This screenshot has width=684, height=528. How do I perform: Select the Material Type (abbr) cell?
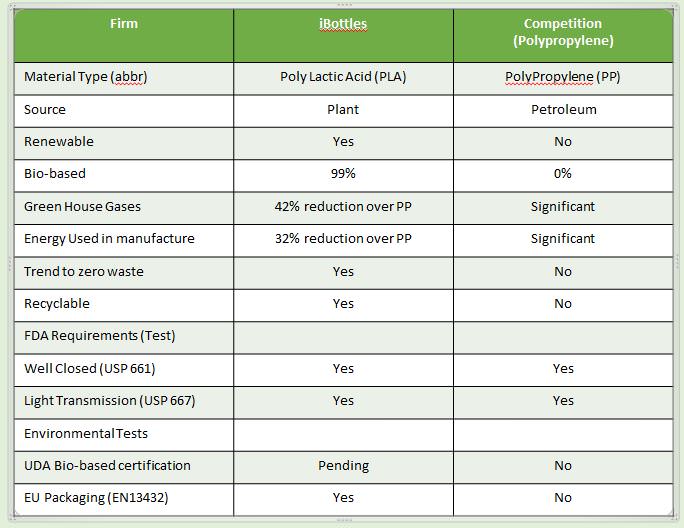(124, 79)
